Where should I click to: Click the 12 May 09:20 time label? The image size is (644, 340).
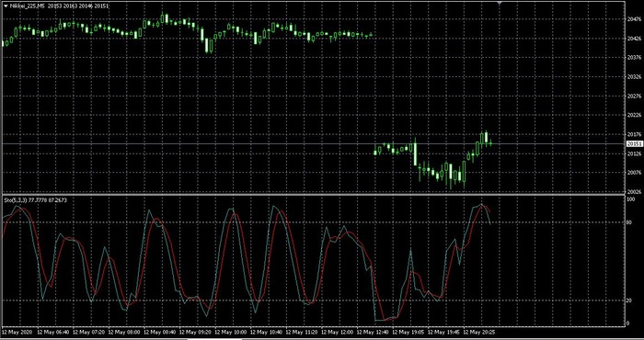195,332
